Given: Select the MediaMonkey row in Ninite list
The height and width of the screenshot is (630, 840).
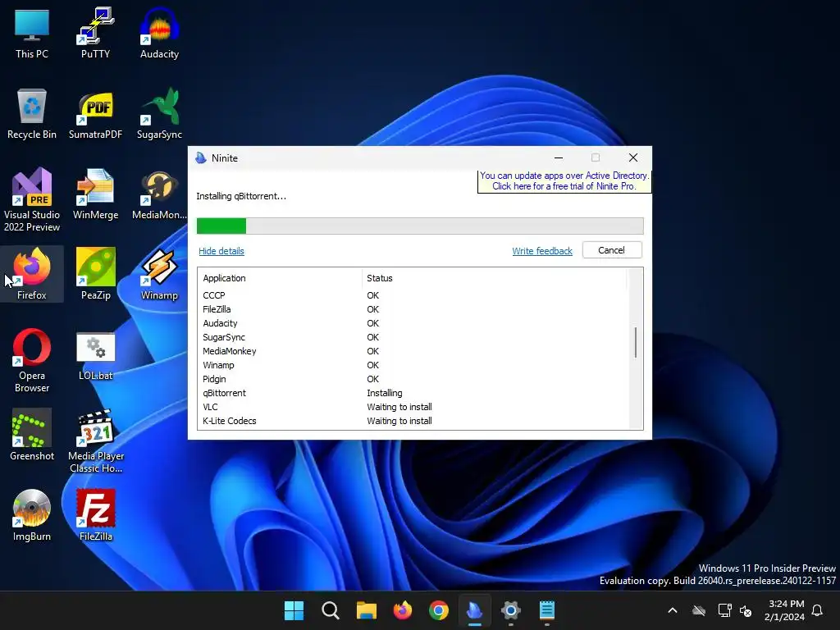Looking at the screenshot, I should point(413,351).
